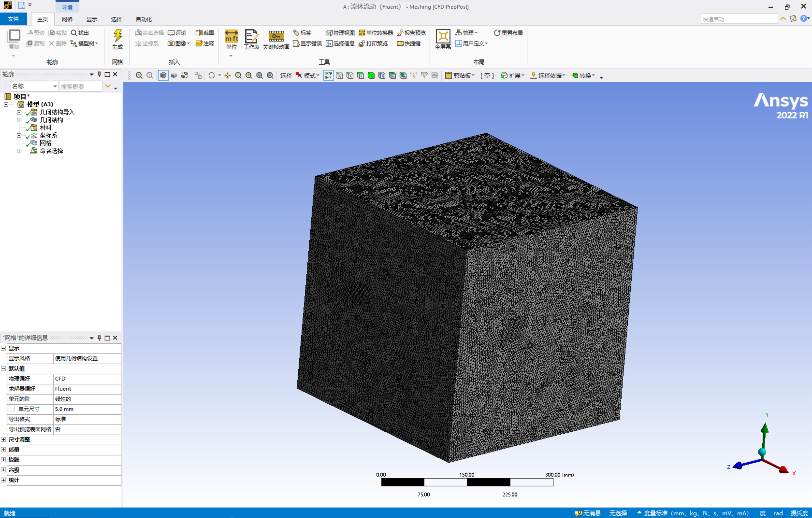The height and width of the screenshot is (518, 812).
Task: Toggle the single select mode button
Action: [x=328, y=75]
